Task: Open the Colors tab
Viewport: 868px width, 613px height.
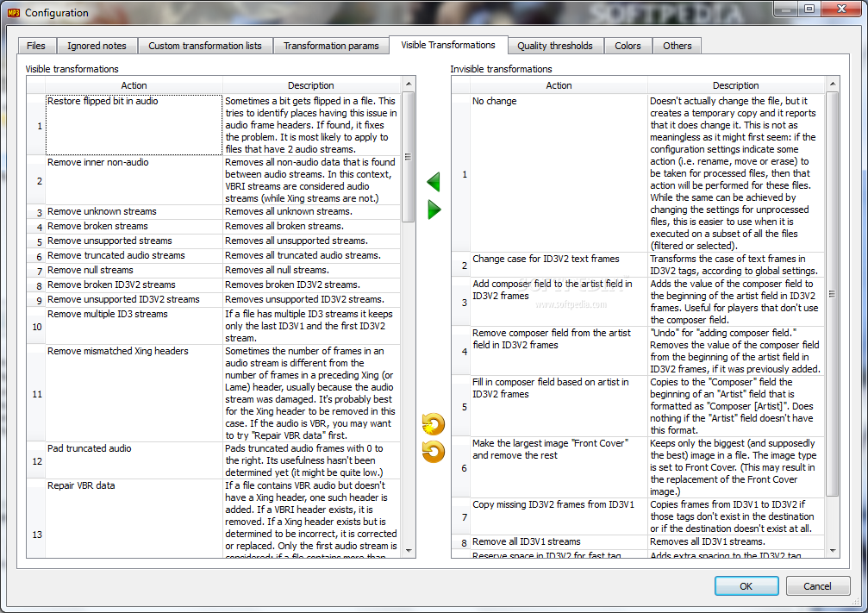Action: (628, 46)
